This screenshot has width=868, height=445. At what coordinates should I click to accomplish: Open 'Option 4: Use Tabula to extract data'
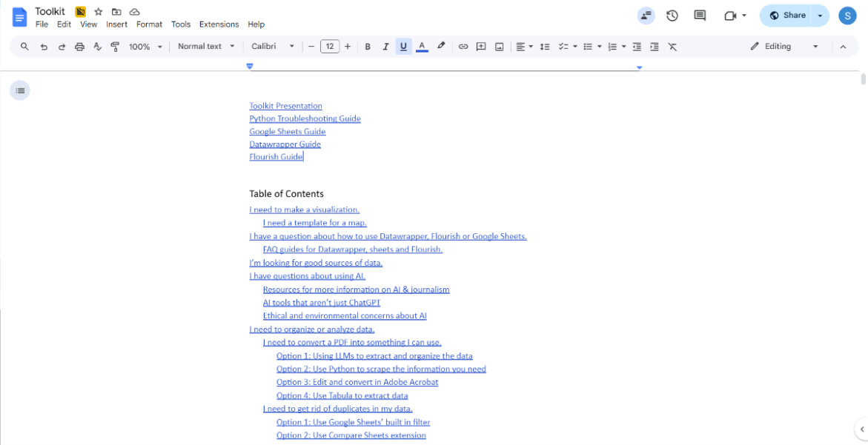tap(342, 395)
